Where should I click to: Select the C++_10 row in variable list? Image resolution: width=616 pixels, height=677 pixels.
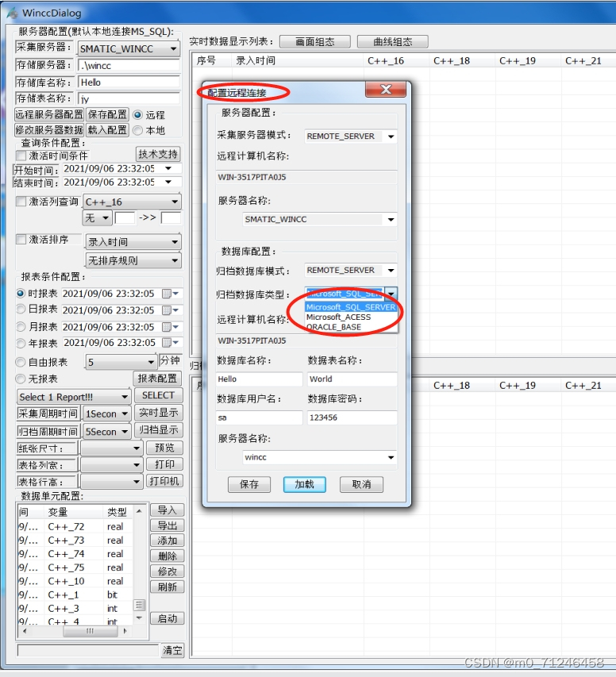click(x=75, y=581)
